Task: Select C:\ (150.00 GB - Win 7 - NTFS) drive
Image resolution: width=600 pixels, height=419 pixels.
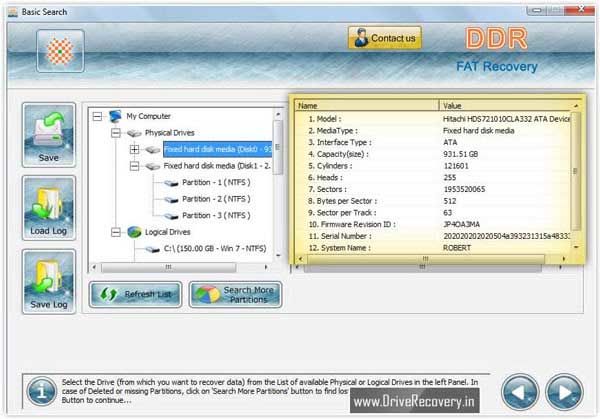Action: 215,248
